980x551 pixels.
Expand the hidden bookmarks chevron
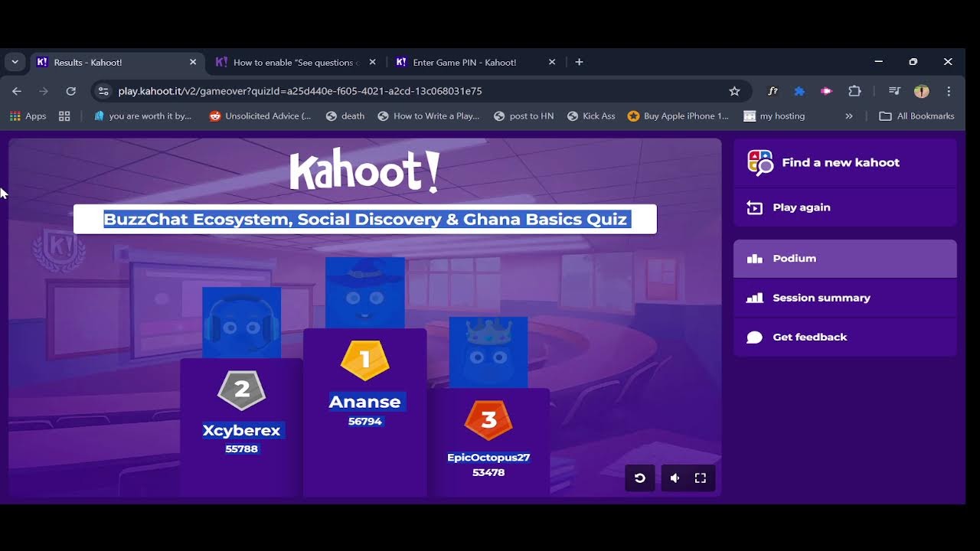848,116
